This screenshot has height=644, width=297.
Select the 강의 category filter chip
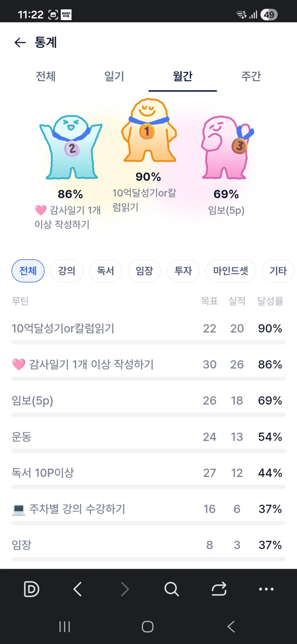click(67, 271)
